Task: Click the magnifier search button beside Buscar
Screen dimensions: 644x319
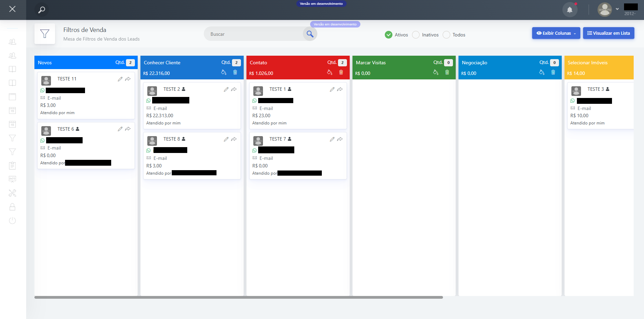Action: tap(310, 34)
